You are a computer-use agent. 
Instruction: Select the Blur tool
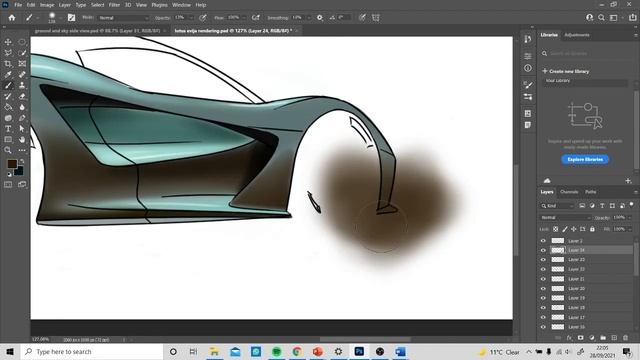click(x=22, y=107)
